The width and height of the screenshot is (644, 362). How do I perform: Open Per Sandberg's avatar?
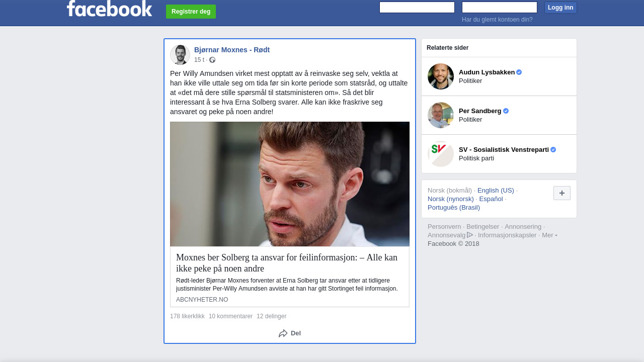[x=441, y=115]
